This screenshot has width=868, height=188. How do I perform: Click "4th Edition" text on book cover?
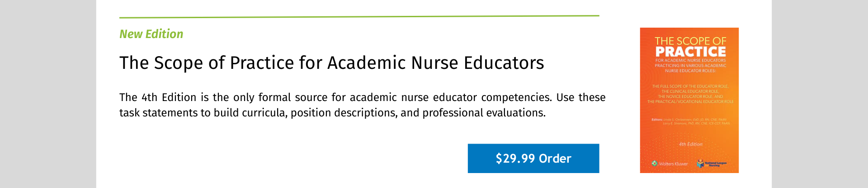click(x=690, y=144)
